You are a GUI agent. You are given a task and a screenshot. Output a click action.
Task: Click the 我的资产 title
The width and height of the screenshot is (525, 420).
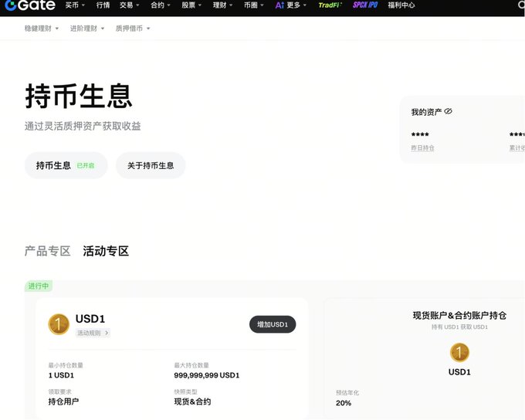[x=426, y=112]
